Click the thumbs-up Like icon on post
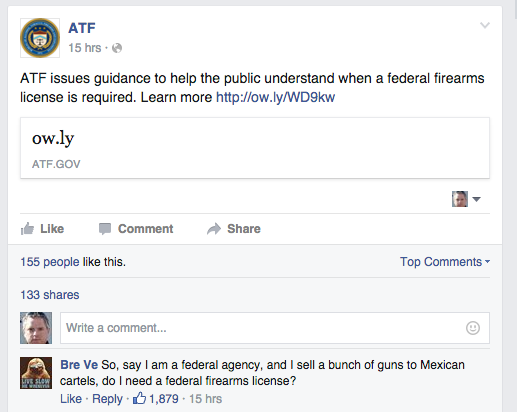Viewport: 517px width, 412px height. click(x=27, y=229)
